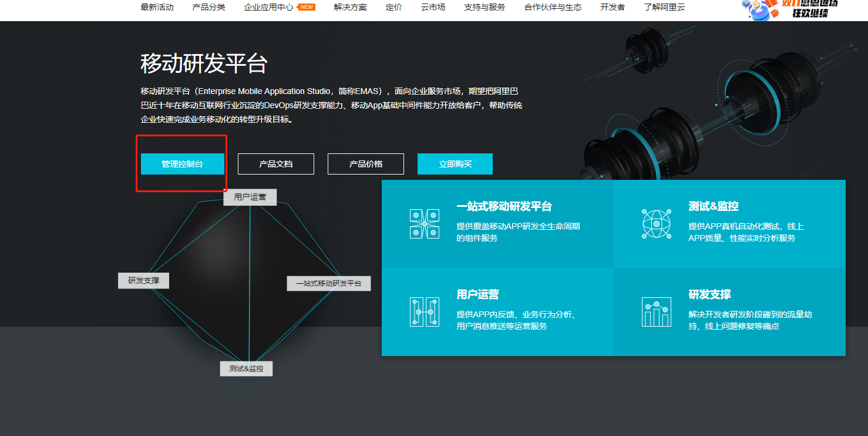Click the four-square icon beside 一站式移动研发平台
Screen dimensions: 868x436
[x=424, y=224]
